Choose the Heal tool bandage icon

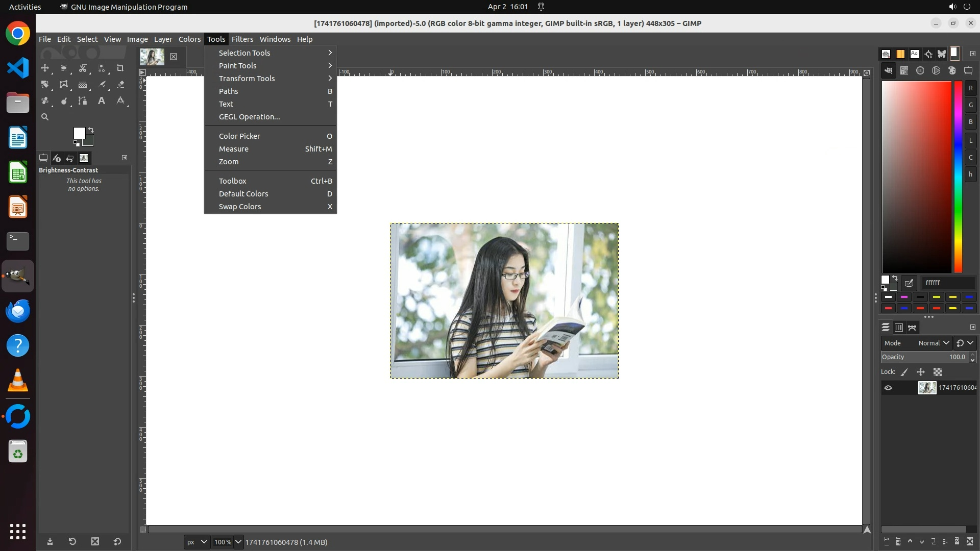pos(45,101)
